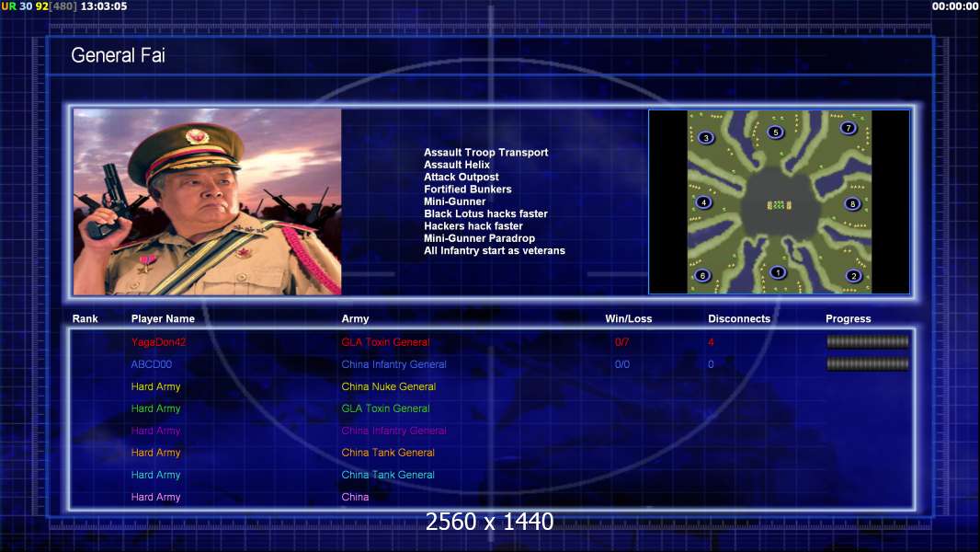The width and height of the screenshot is (980, 552).
Task: Click the green GLA Toxin General army
Action: click(x=385, y=408)
